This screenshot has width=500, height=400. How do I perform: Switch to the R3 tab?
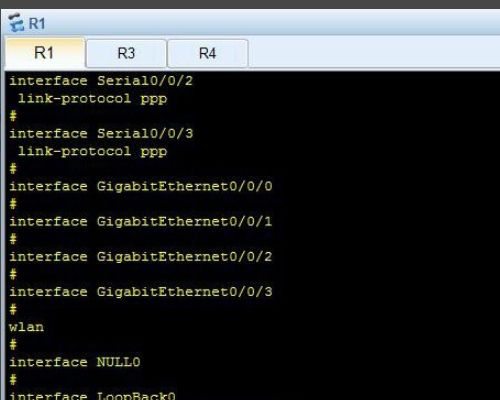coord(126,53)
